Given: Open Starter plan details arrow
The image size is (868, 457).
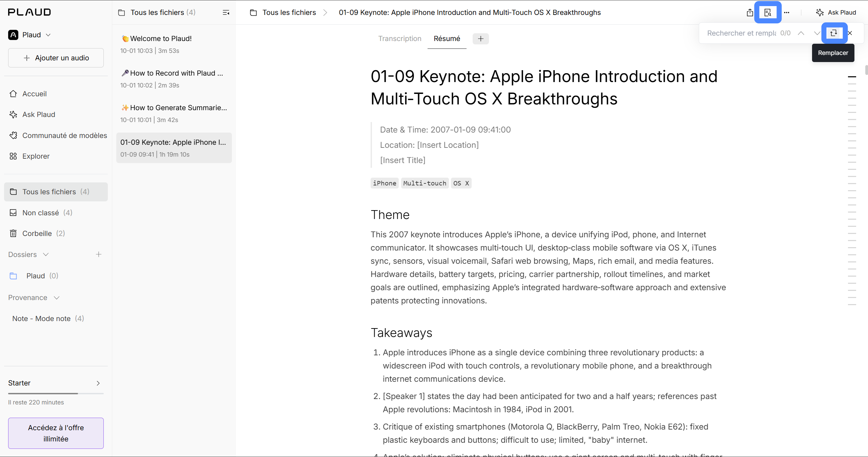Looking at the screenshot, I should pyautogui.click(x=98, y=383).
